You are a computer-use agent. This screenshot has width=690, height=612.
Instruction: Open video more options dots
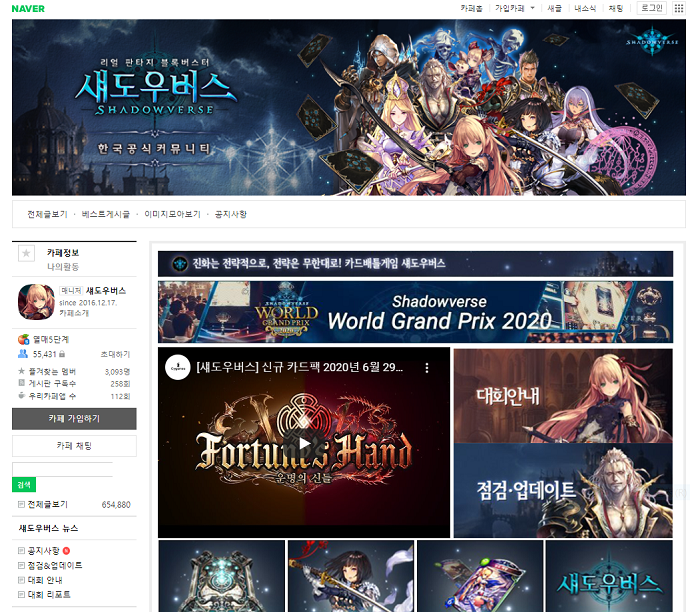[x=426, y=368]
